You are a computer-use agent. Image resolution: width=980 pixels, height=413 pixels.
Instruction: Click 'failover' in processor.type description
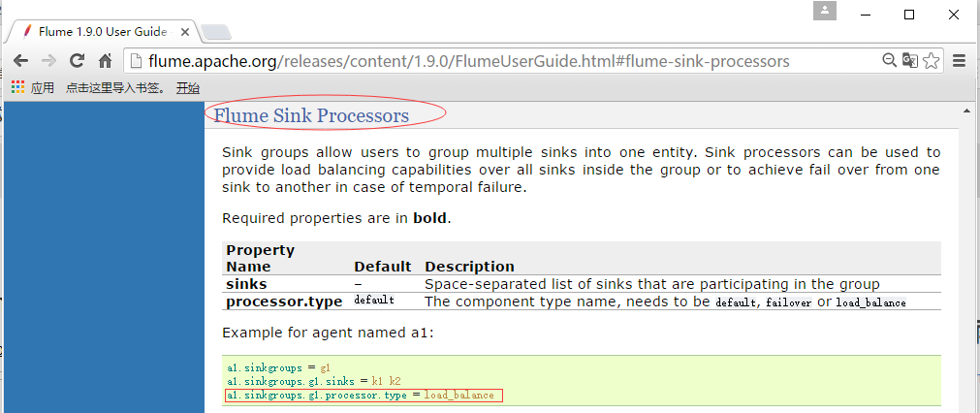pos(791,302)
